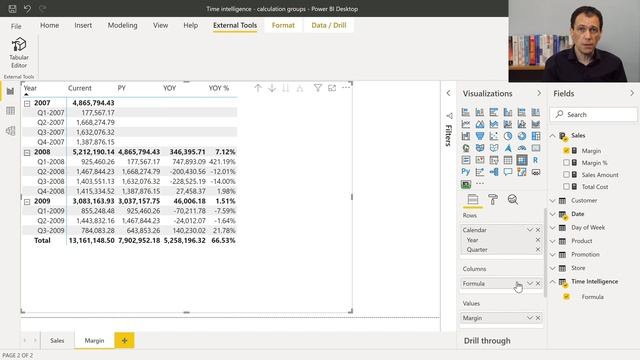Collapse the Time Intelligence table
640x360 pixels.
coord(553,282)
